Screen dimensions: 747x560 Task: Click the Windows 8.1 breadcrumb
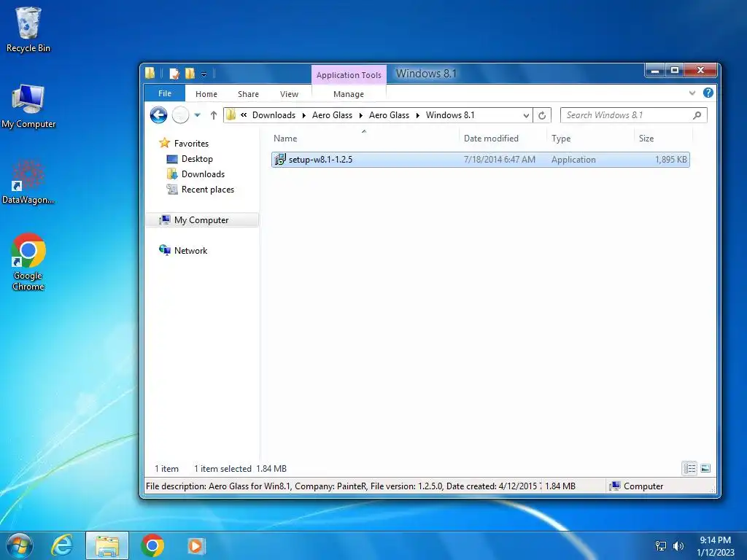(450, 115)
